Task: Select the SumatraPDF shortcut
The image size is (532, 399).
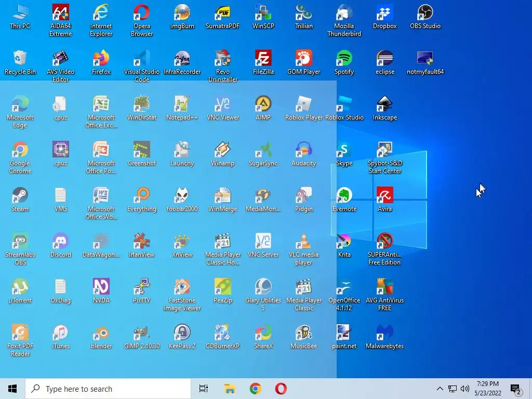Action: click(x=222, y=17)
